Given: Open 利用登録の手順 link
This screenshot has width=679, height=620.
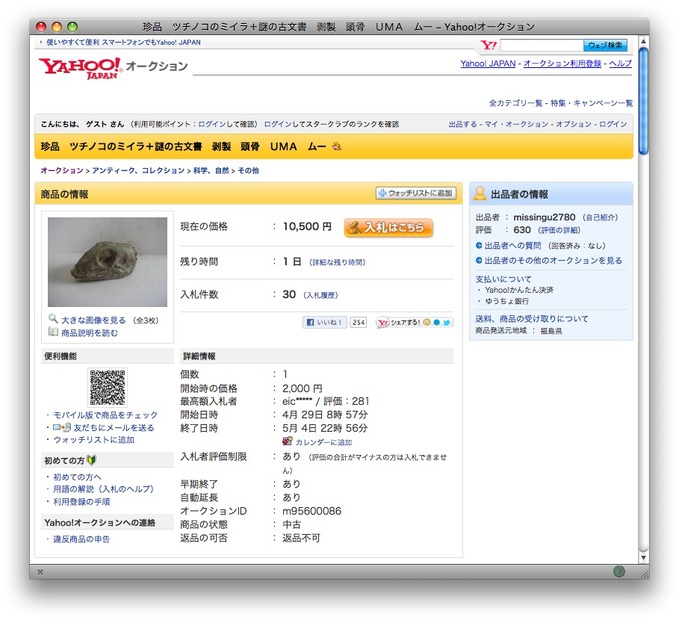Looking at the screenshot, I should 81,502.
